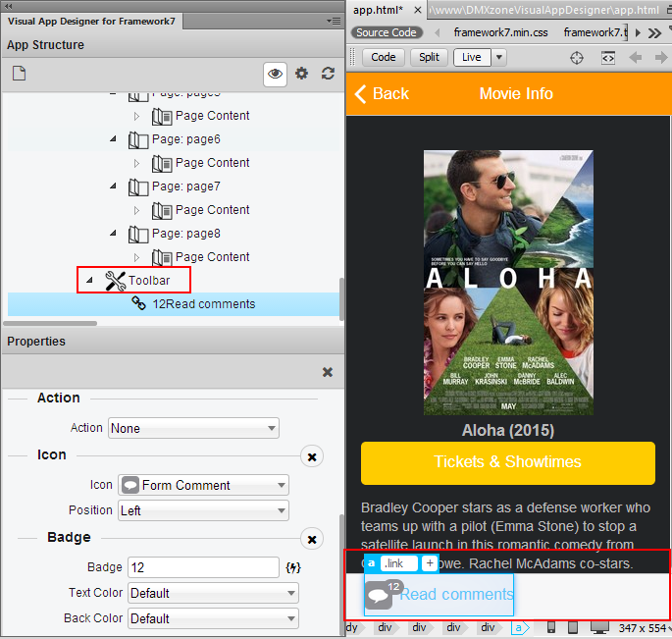
Task: Click the horizontal scrollbar of App Structure tree
Action: pos(50,323)
